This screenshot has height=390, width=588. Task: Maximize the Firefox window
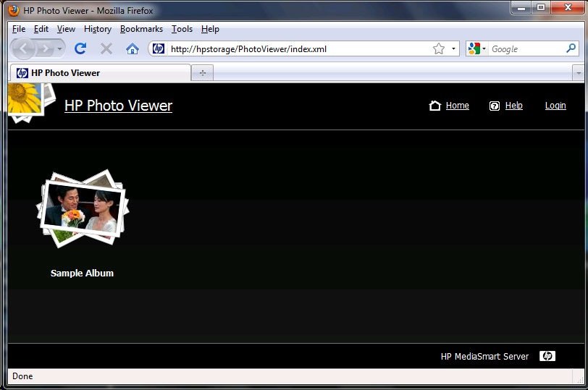541,7
